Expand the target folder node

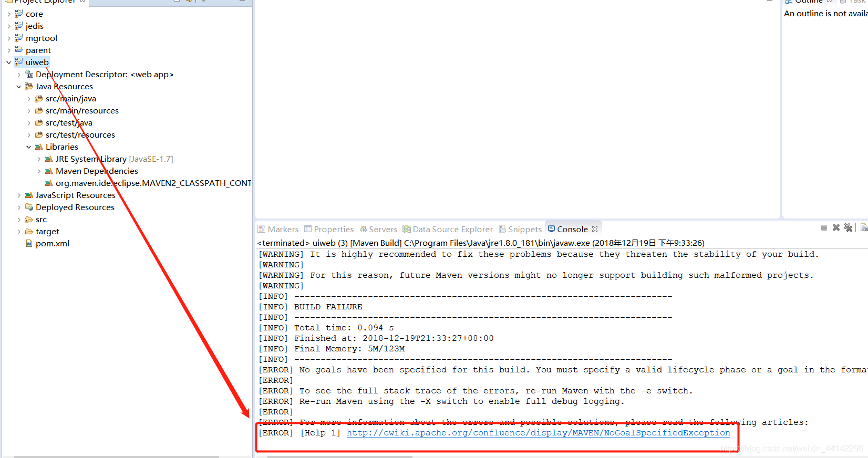click(x=19, y=232)
